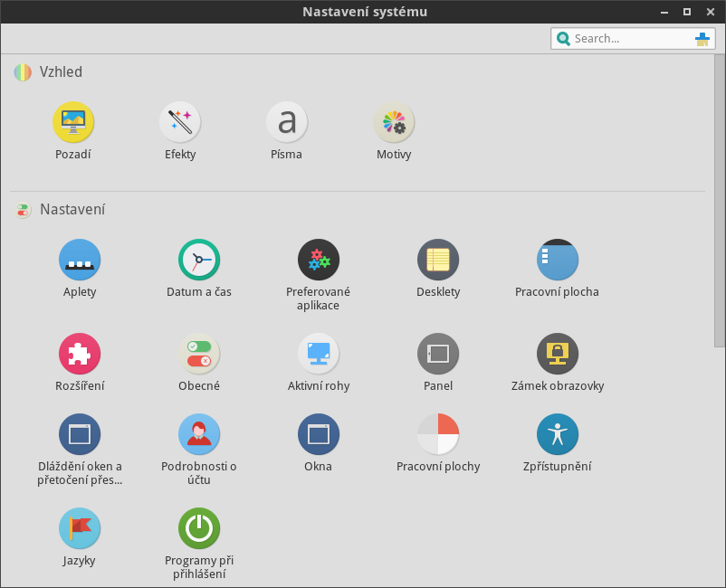Open the Jazyky languages settings

click(80, 529)
